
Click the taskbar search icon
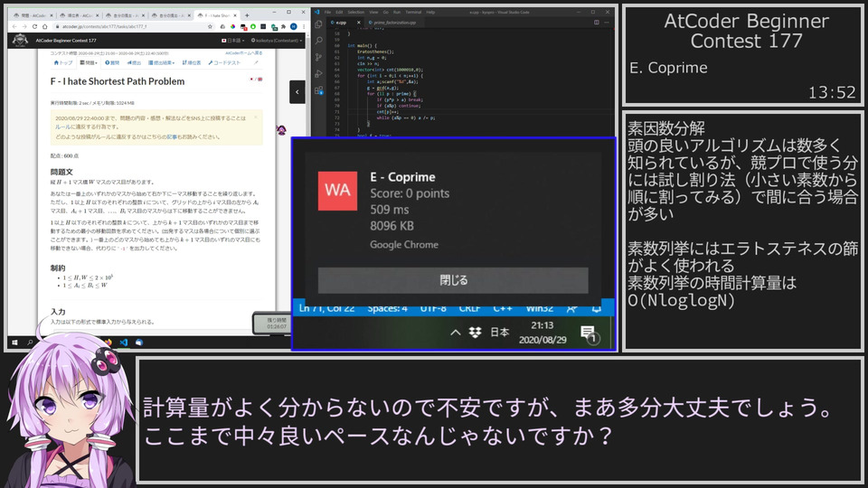[x=30, y=343]
